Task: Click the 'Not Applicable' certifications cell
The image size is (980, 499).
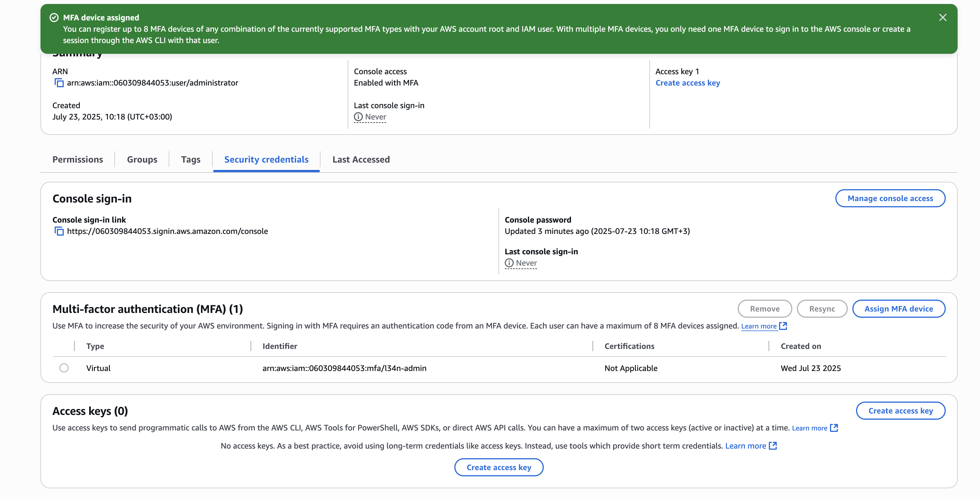Action: (631, 368)
